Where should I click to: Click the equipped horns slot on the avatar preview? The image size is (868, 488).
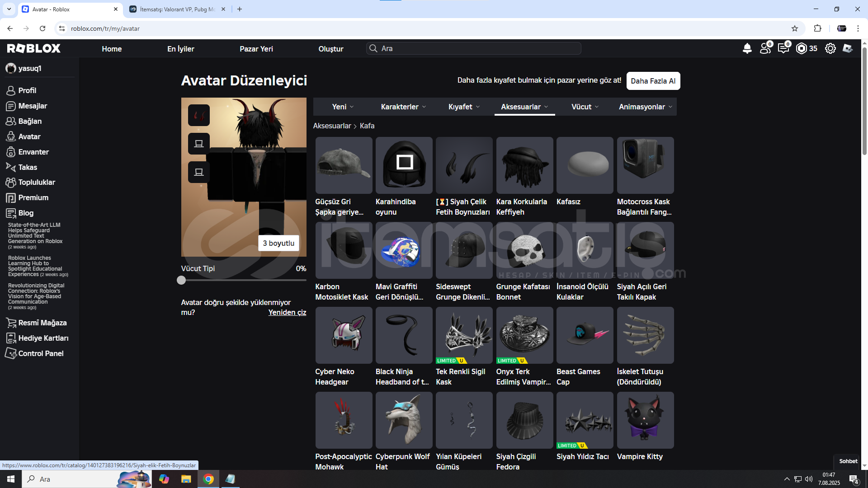[x=198, y=115]
